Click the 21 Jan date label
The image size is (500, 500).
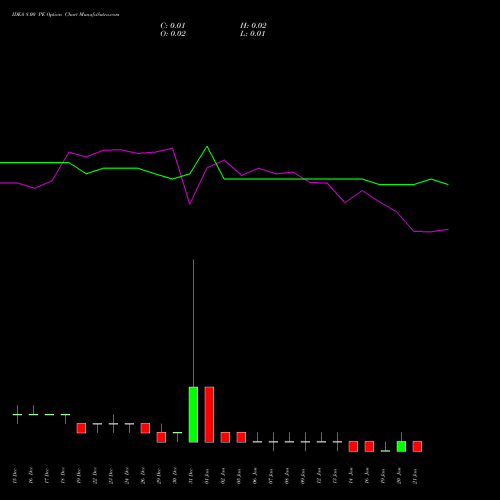tap(415, 476)
